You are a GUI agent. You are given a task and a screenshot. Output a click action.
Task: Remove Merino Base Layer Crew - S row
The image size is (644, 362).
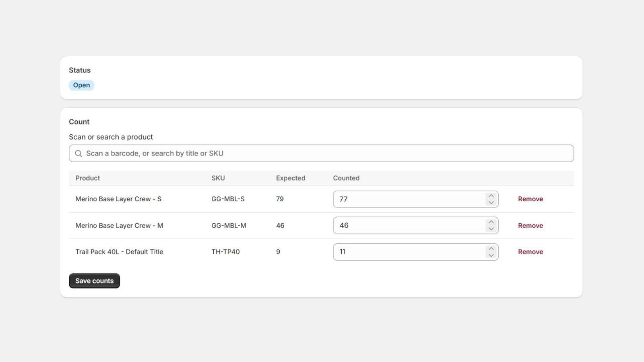click(530, 199)
